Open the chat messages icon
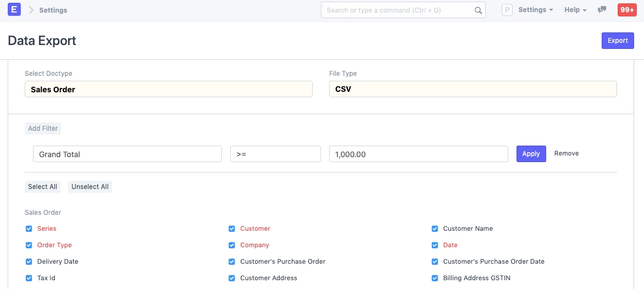The height and width of the screenshot is (289, 644). (602, 10)
